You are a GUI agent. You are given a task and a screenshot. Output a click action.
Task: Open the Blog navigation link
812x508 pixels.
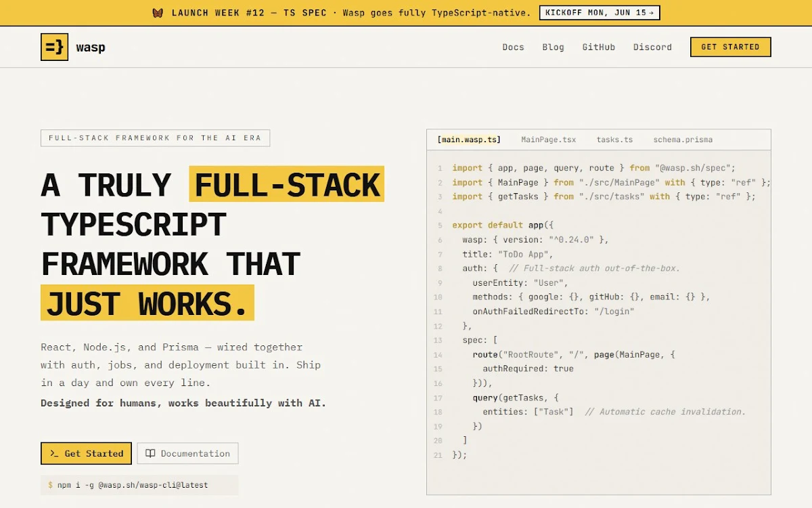[553, 47]
